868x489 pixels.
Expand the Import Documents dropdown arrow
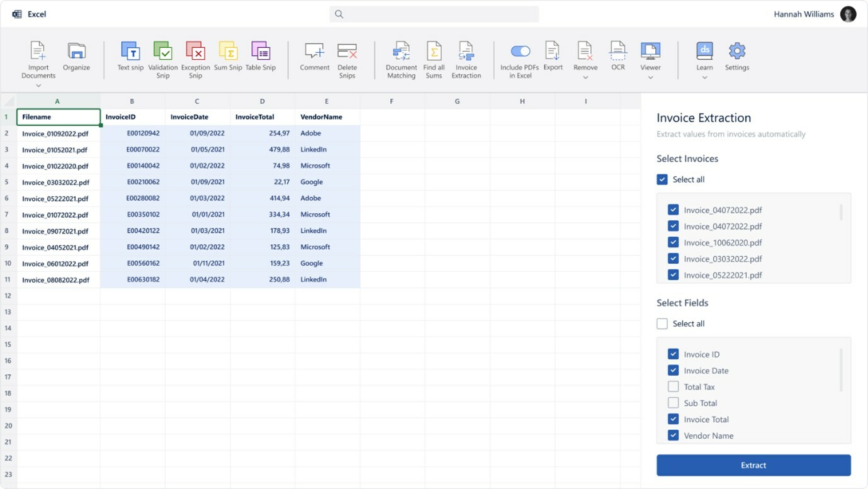click(38, 86)
